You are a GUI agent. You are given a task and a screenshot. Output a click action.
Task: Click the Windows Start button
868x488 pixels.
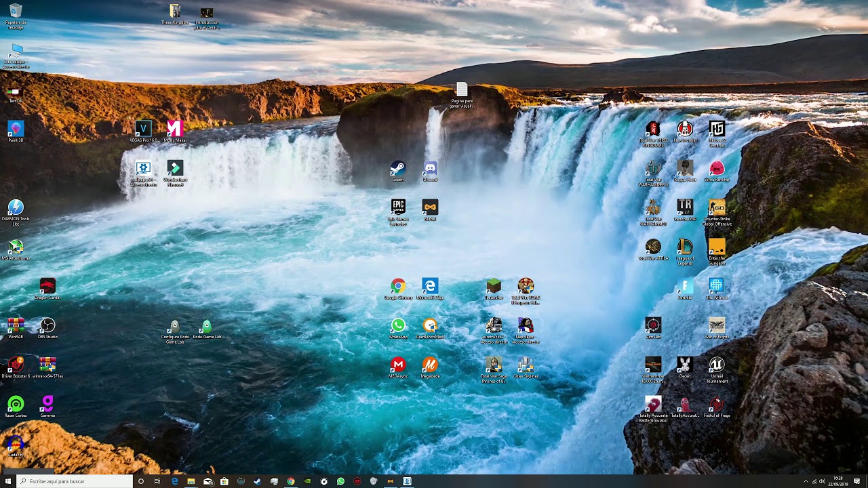[8, 481]
